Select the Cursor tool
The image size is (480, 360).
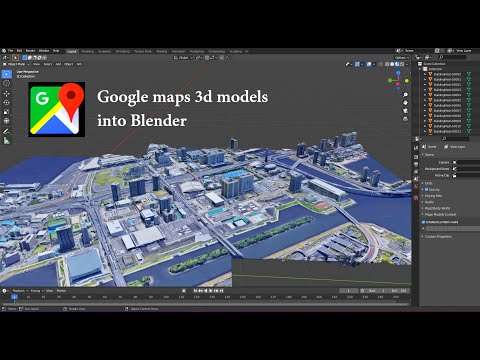point(7,83)
